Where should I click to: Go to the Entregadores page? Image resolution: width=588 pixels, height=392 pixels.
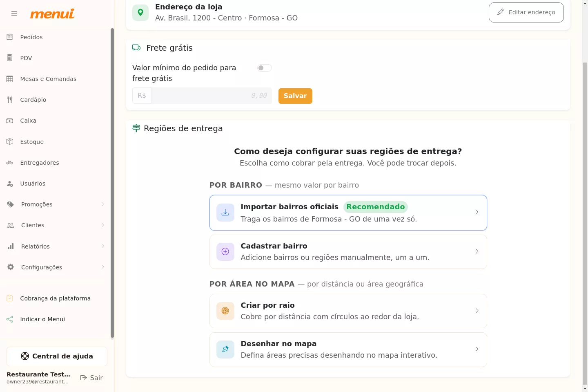pos(56,163)
